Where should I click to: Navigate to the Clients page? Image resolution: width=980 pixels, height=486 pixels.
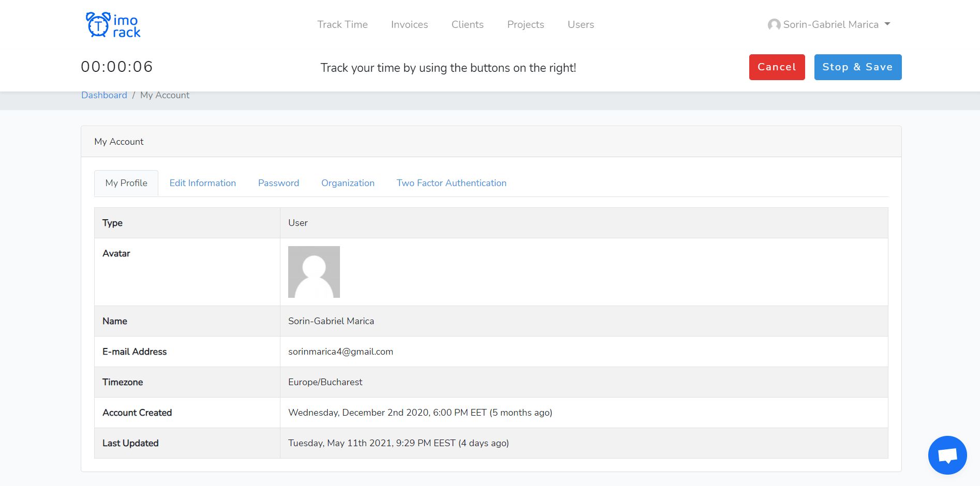pyautogui.click(x=467, y=24)
